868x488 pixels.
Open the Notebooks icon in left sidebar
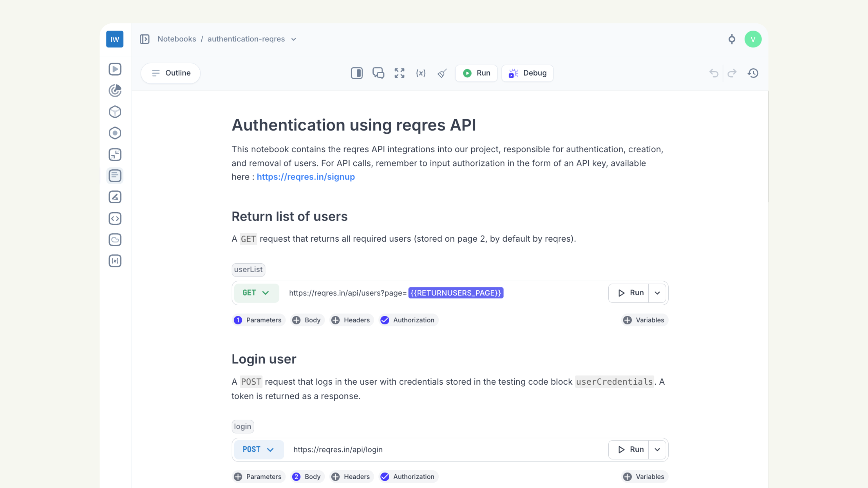(x=115, y=176)
